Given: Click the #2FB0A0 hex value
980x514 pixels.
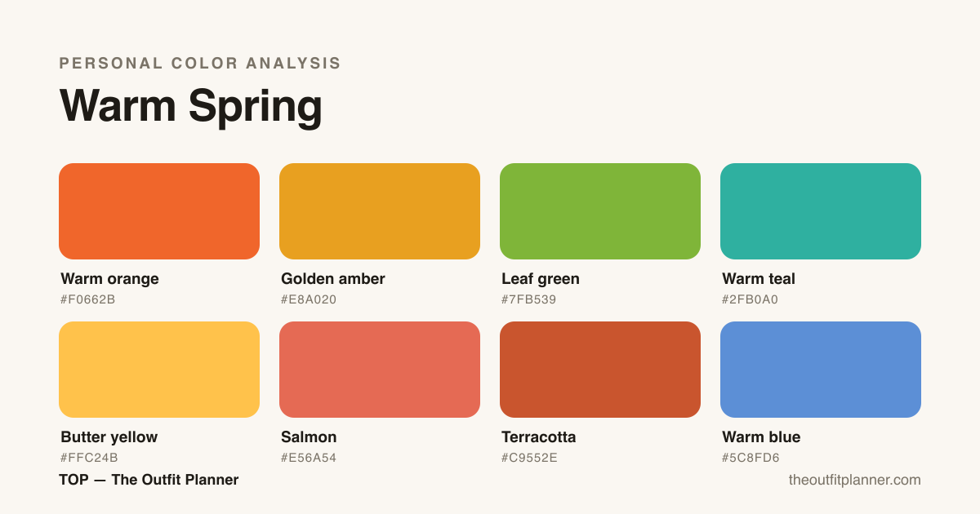Looking at the screenshot, I should tap(751, 299).
